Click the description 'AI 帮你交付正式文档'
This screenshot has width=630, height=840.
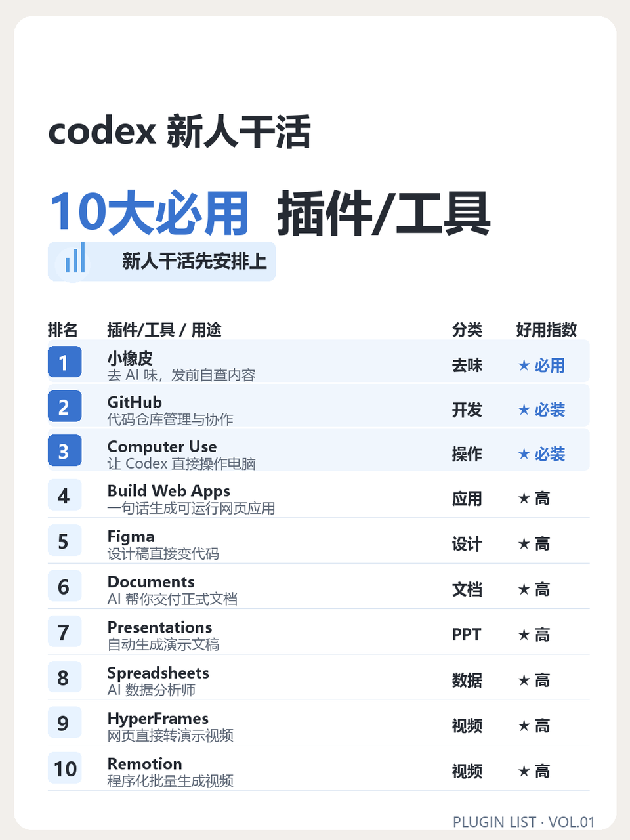[x=173, y=599]
